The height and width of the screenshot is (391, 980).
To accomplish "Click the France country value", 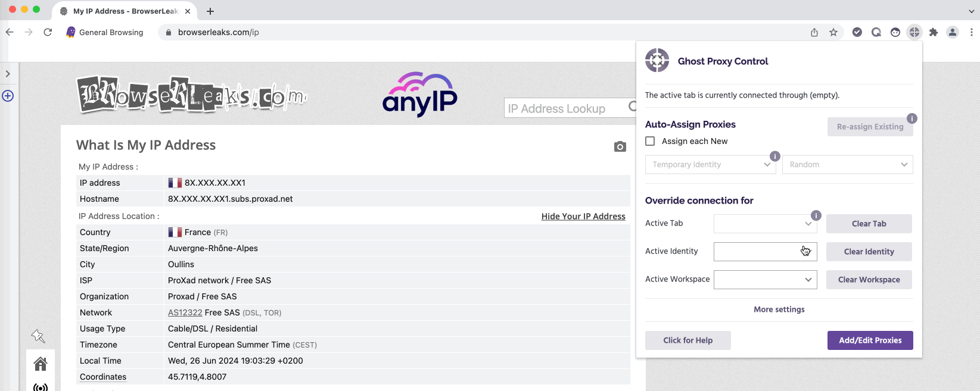I will [198, 232].
